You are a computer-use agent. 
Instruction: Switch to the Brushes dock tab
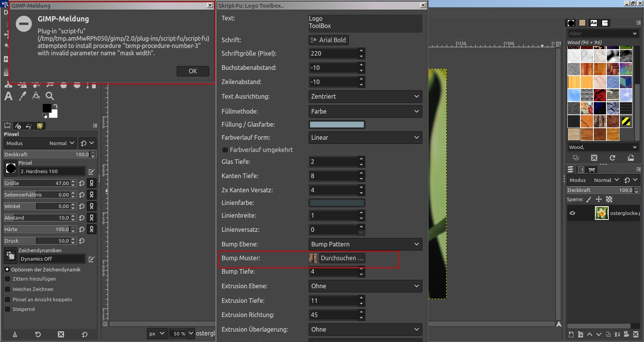pos(571,23)
